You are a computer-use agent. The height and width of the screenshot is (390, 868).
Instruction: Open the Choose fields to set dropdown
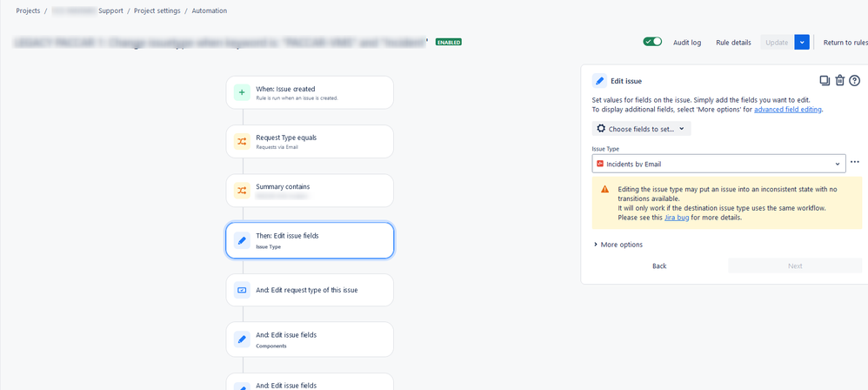(x=642, y=129)
